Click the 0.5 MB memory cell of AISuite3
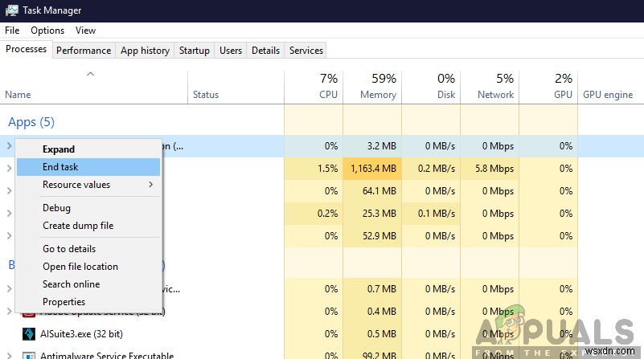Image resolution: width=644 pixels, height=359 pixels. coord(372,334)
